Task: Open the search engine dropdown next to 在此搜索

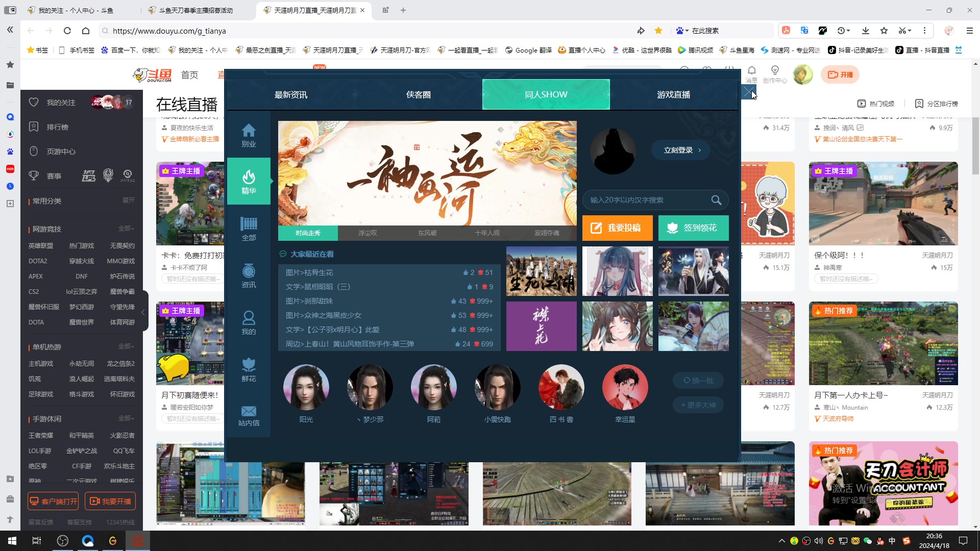Action: [x=682, y=31]
